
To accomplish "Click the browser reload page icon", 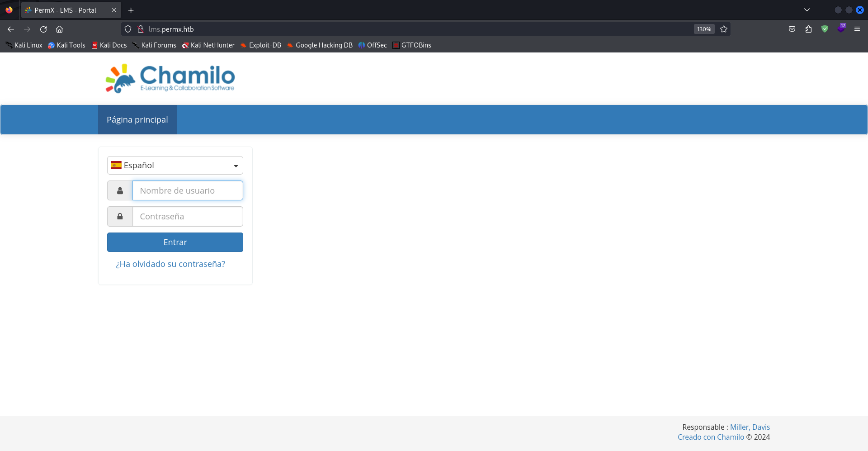I will (x=43, y=29).
